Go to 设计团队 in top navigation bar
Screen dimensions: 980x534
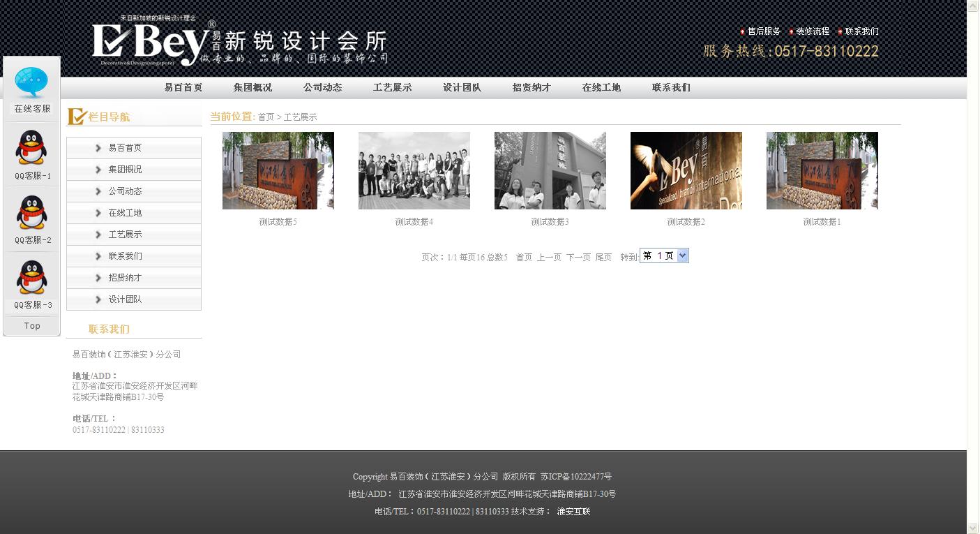pyautogui.click(x=462, y=88)
